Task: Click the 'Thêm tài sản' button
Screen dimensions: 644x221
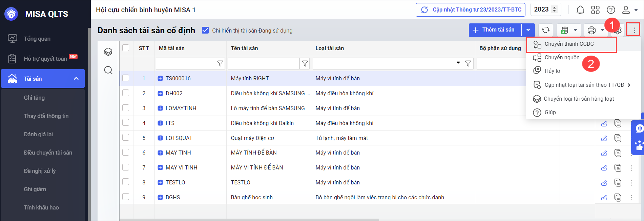Action: click(495, 30)
